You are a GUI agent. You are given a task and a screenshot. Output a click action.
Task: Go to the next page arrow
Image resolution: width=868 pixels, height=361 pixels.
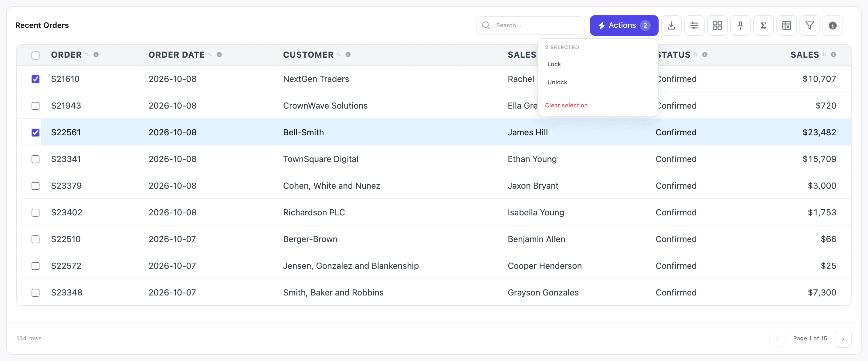coord(843,339)
